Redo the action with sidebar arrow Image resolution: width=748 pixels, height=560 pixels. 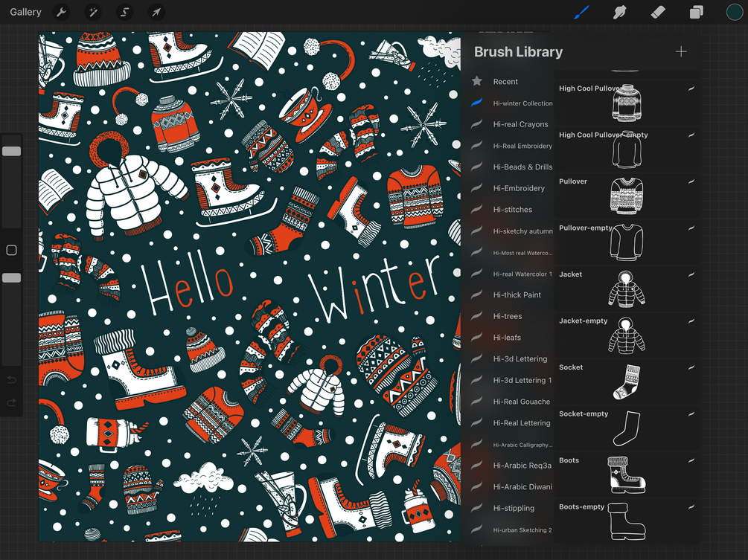11,403
